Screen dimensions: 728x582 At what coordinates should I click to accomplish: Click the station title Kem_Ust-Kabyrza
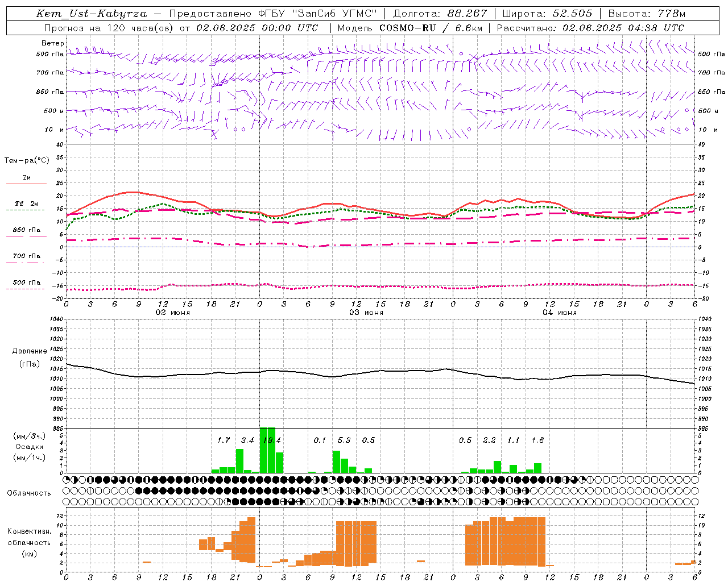[x=91, y=14]
